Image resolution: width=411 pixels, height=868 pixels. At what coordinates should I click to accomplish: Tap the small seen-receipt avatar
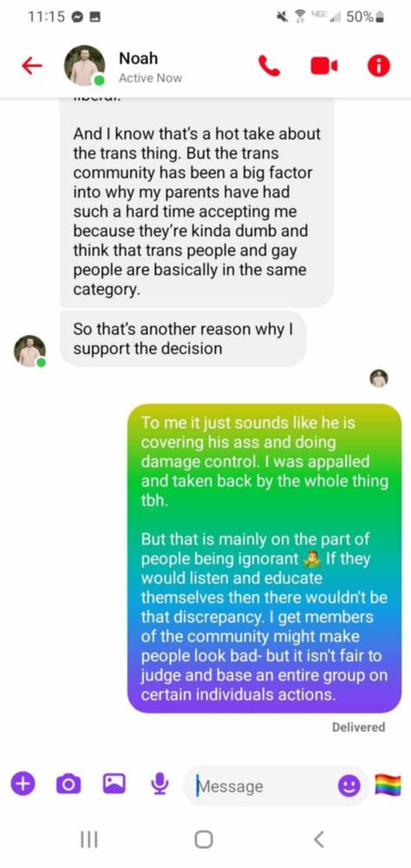(x=379, y=378)
